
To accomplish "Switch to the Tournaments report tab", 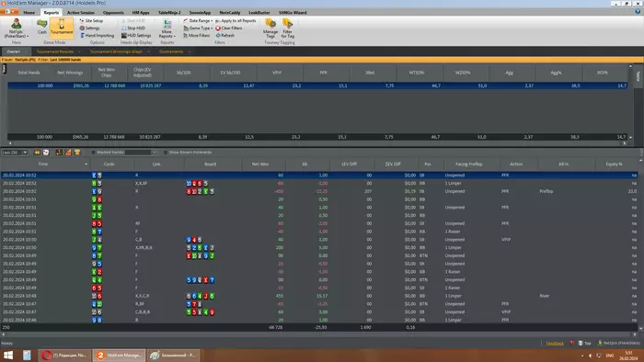I will pos(171,51).
